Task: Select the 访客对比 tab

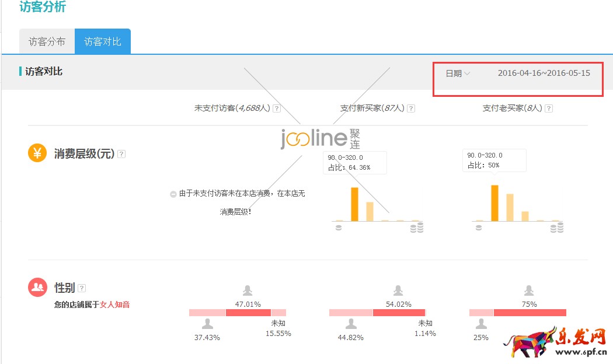Action: click(x=103, y=42)
